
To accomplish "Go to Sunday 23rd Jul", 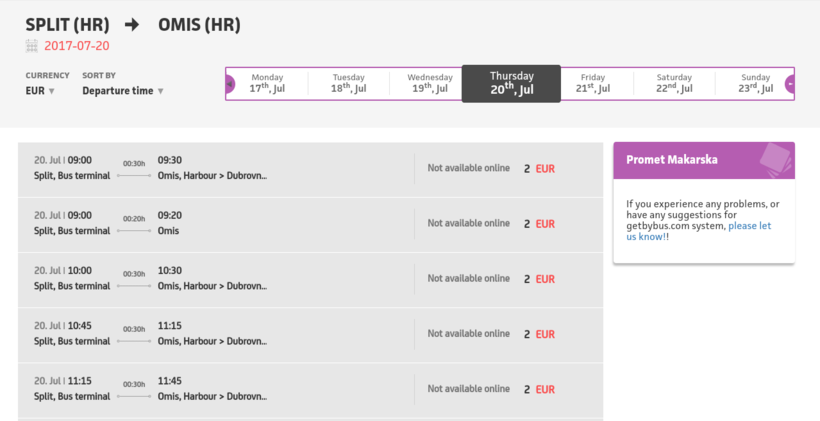I will click(754, 84).
